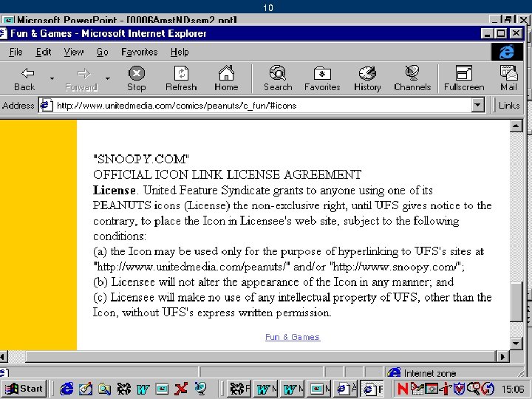Image resolution: width=532 pixels, height=399 pixels.
Task: Open the Windows Start menu
Action: (x=24, y=389)
